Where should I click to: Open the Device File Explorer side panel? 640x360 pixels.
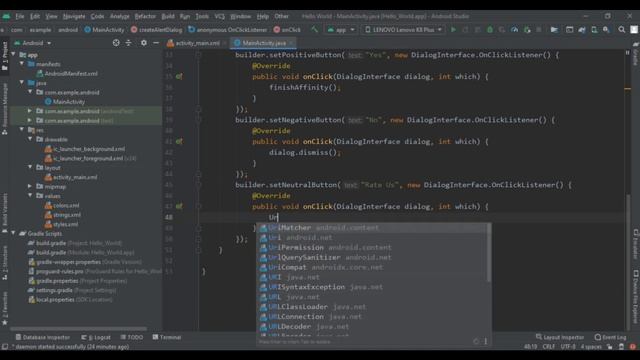(x=636, y=296)
